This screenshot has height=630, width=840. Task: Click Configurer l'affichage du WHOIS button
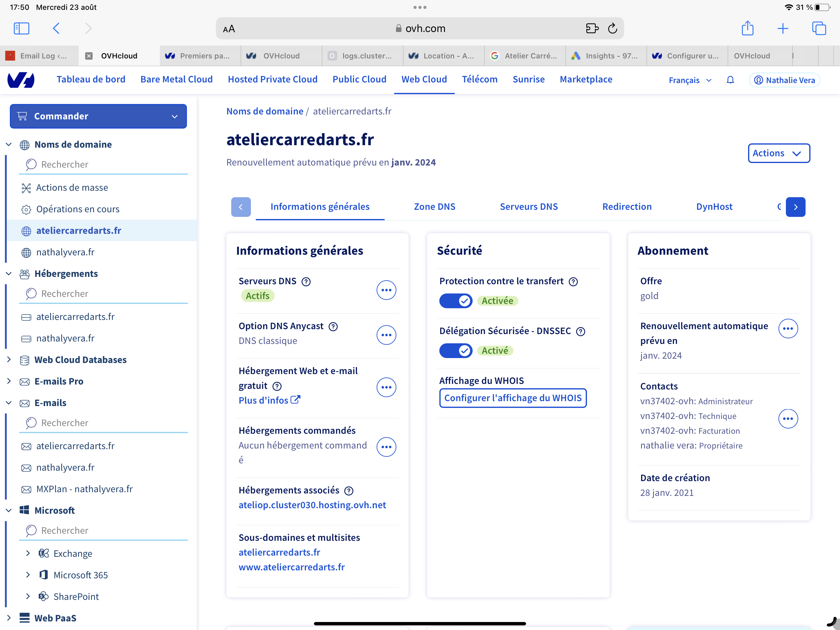(513, 398)
